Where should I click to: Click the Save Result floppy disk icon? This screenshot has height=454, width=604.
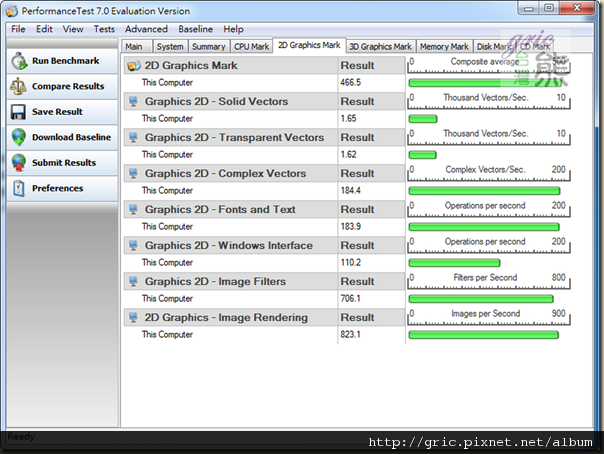[18, 112]
